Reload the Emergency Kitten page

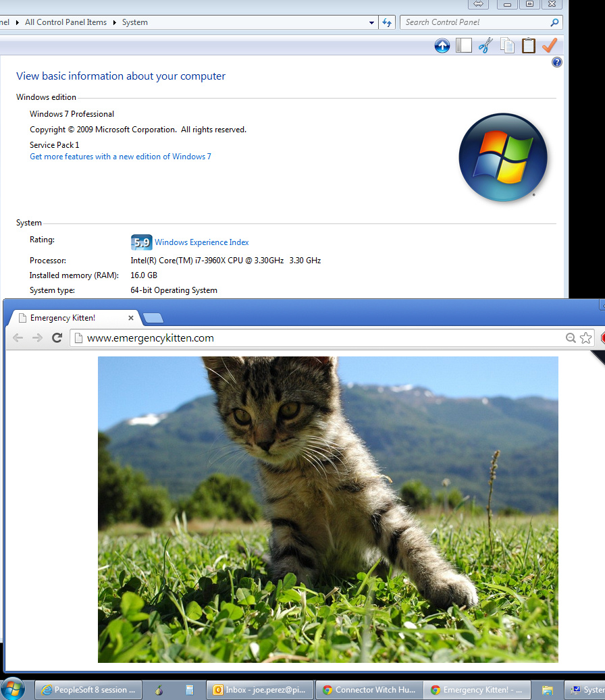coord(57,338)
